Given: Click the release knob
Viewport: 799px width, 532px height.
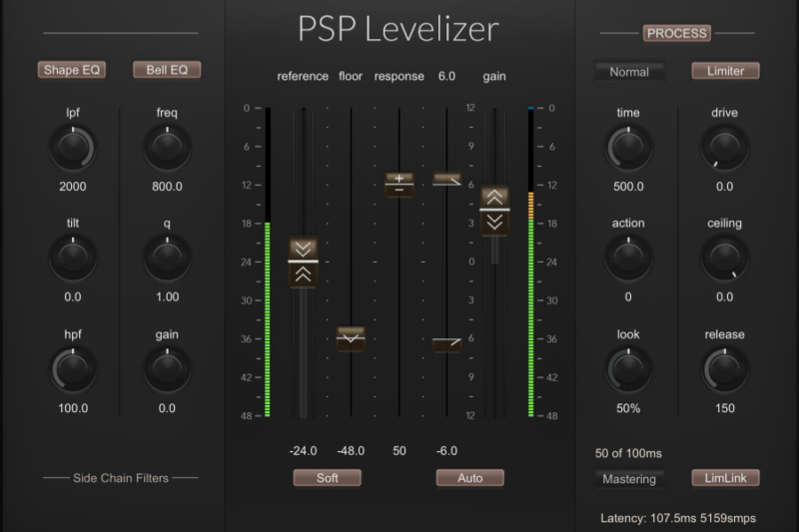Looking at the screenshot, I should 725,369.
